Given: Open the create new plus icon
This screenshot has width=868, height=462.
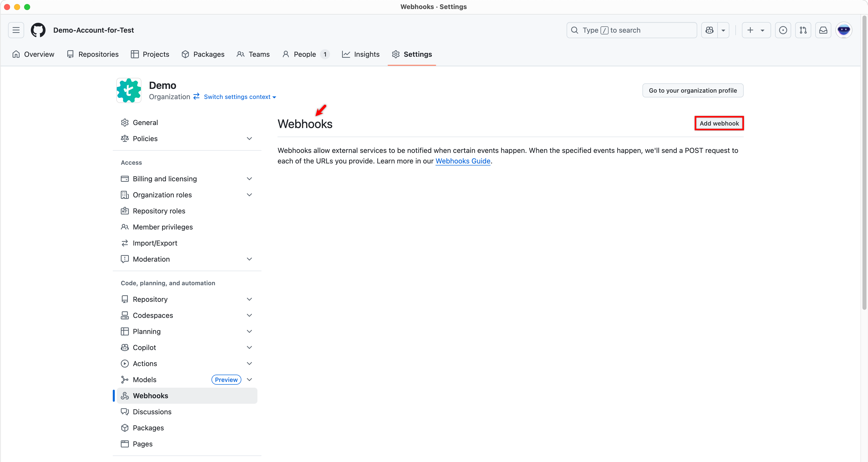Looking at the screenshot, I should click(x=750, y=30).
